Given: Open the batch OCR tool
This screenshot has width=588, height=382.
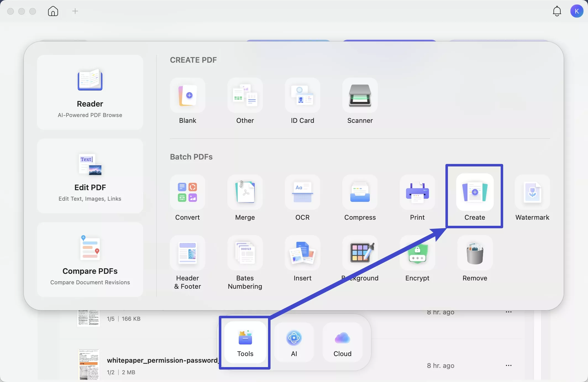Looking at the screenshot, I should (302, 192).
